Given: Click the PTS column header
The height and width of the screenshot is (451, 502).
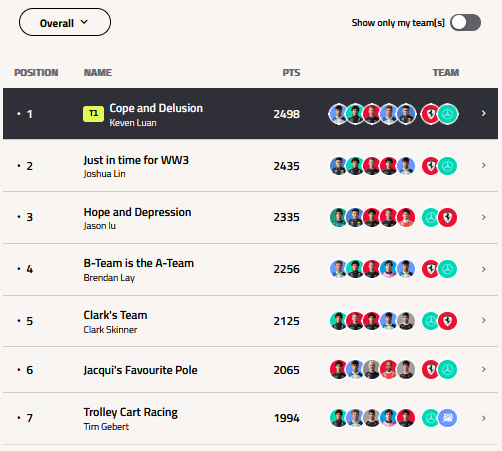Looking at the screenshot, I should [x=291, y=73].
